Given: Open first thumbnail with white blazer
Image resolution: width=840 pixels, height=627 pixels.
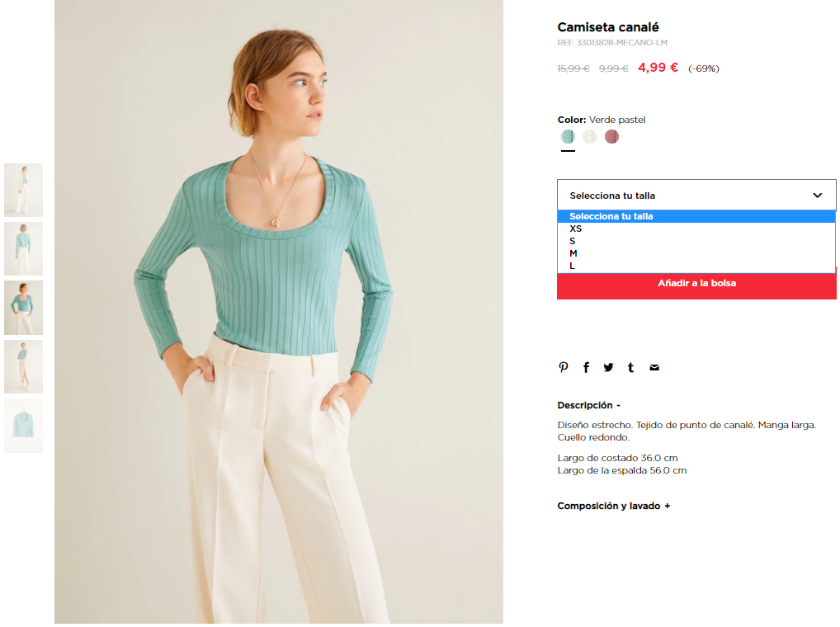Looking at the screenshot, I should tap(24, 190).
